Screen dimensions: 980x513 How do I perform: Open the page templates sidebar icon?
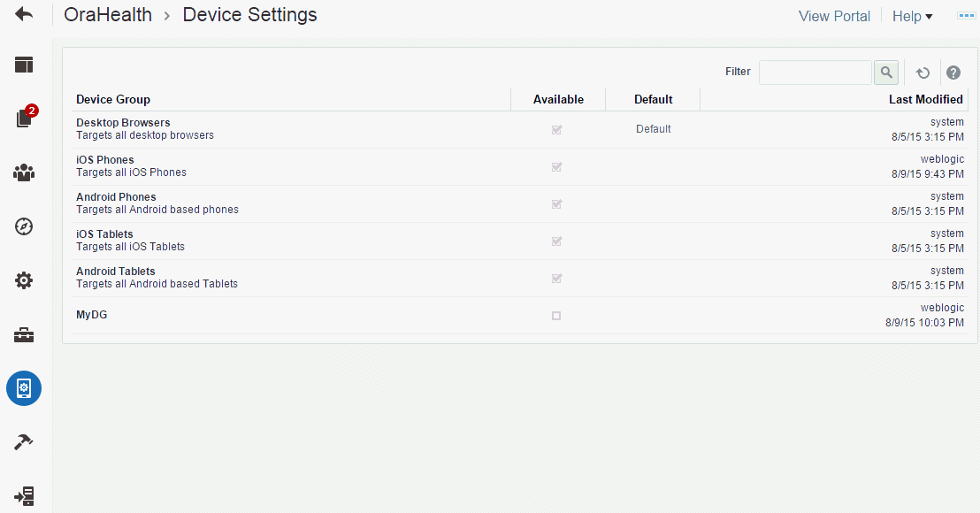click(24, 65)
